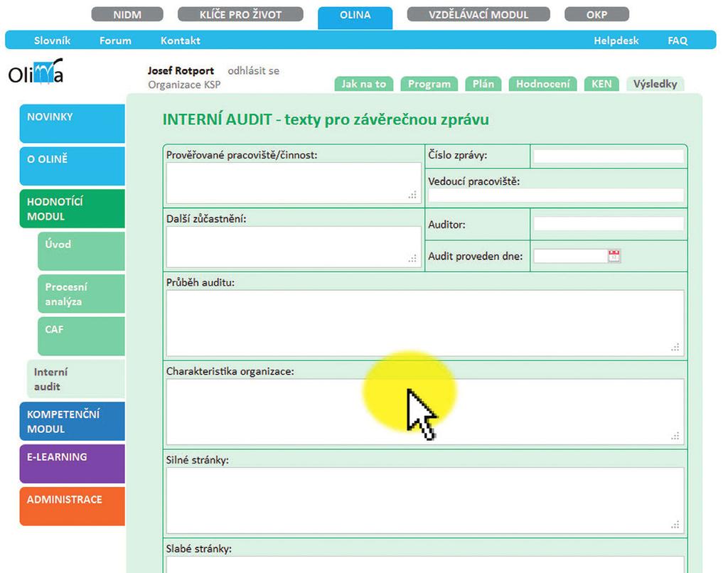Go to the Forum page
Screen dimensions: 728x573
coord(115,41)
